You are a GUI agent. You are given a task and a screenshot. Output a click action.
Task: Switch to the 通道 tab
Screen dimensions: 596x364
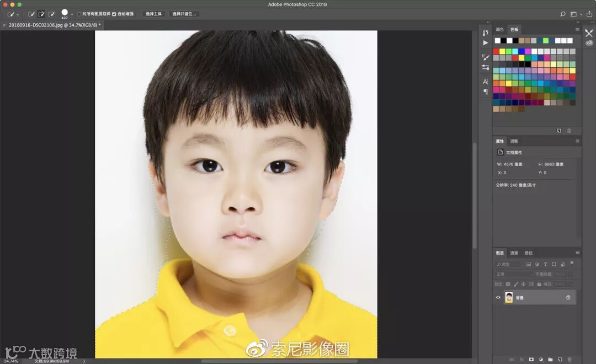[x=514, y=253]
